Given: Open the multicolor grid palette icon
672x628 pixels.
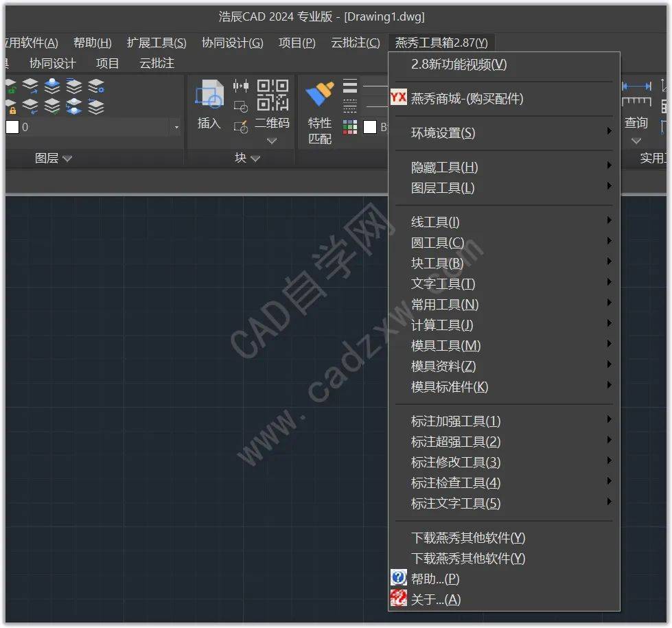Looking at the screenshot, I should point(349,127).
